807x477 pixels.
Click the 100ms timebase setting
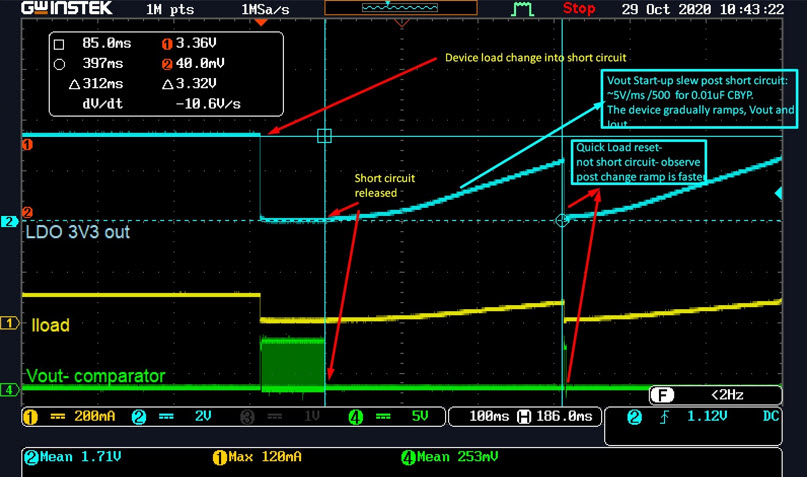489,416
